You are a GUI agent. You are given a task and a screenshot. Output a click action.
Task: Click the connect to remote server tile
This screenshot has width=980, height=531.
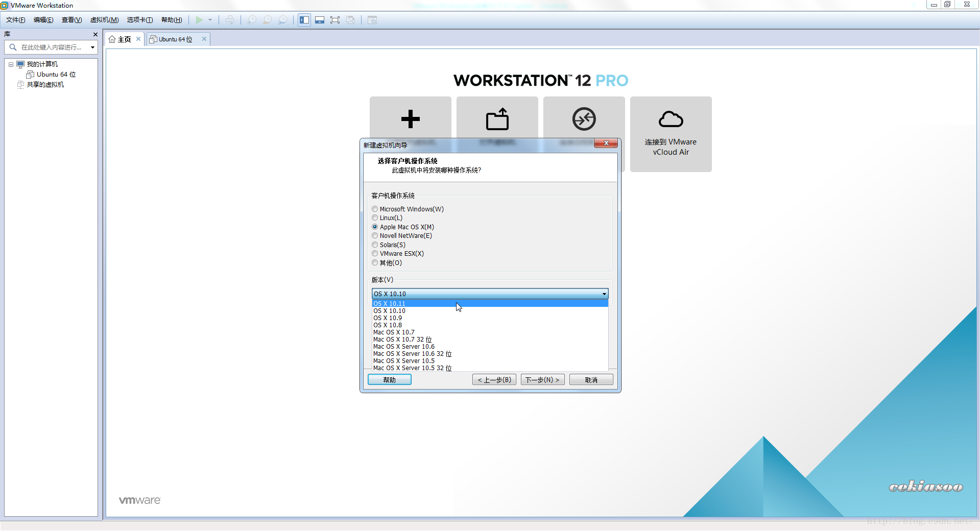tap(584, 119)
